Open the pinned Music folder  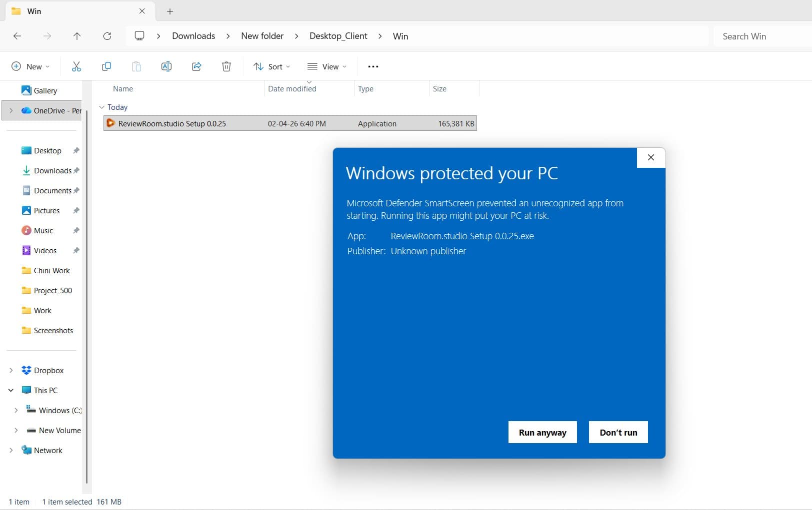point(38,230)
